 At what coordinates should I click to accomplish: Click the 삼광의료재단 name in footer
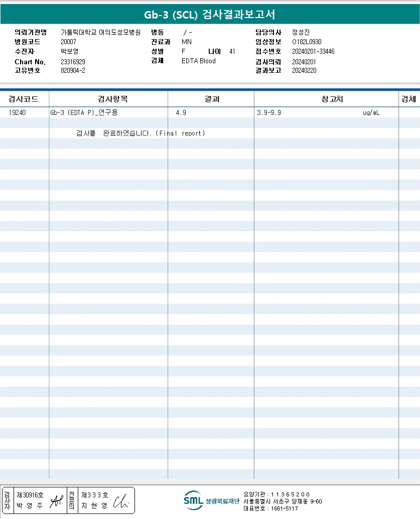[222, 501]
